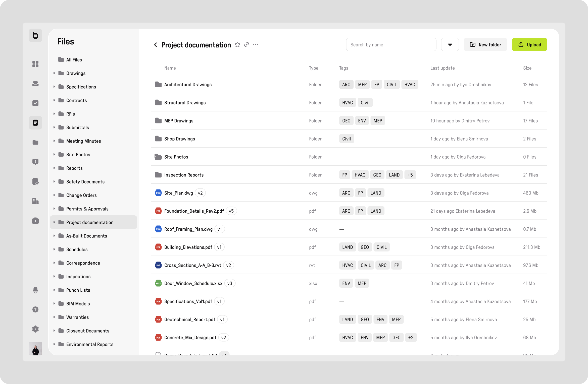Go back using the left chevron arrow

(x=156, y=45)
